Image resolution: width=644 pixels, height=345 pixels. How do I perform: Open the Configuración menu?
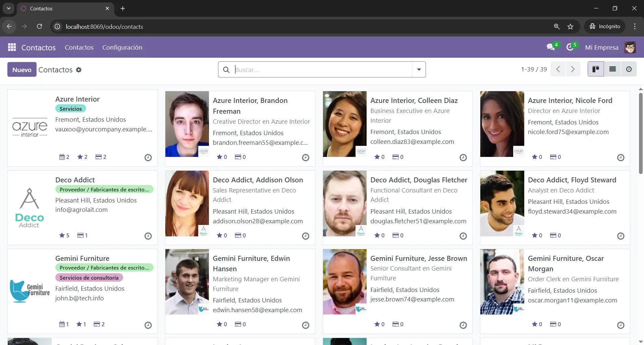click(122, 47)
